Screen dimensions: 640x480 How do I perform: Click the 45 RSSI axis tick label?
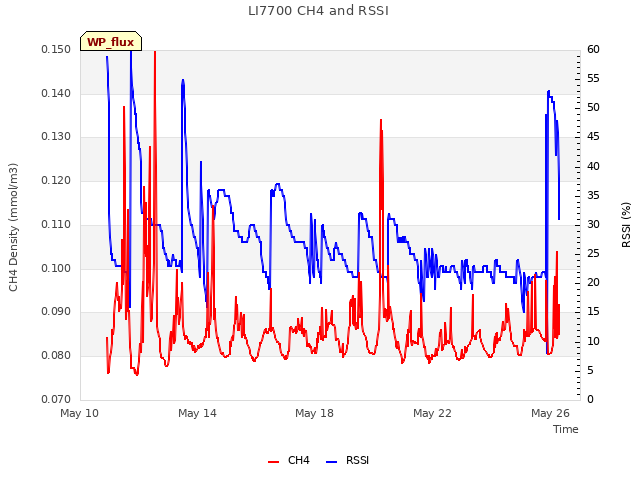tap(593, 137)
